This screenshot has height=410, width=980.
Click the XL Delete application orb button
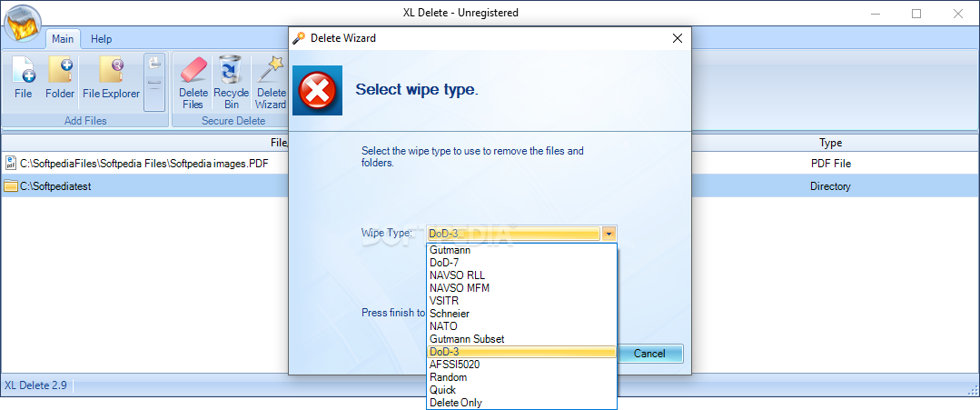coord(22,23)
